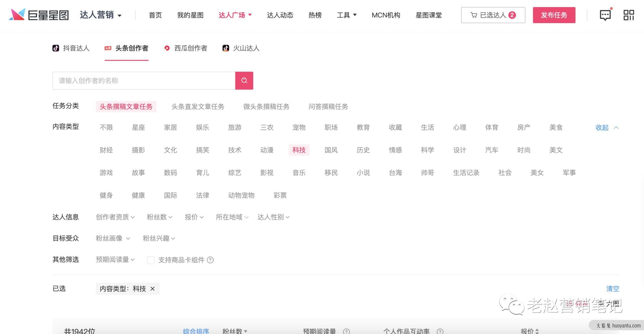Select 动物宠物 content type
The image size is (644, 334).
pos(241,195)
